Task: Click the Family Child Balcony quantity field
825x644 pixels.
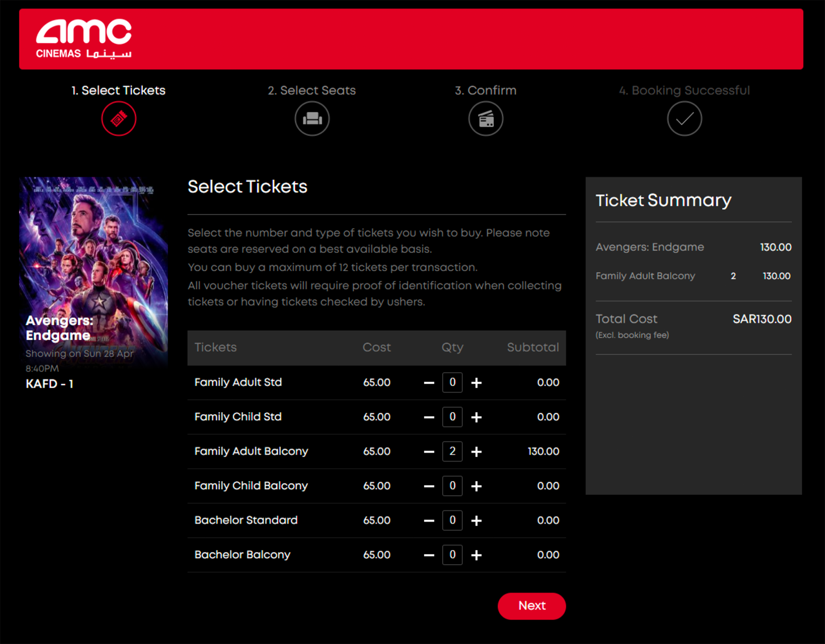Action: point(453,486)
